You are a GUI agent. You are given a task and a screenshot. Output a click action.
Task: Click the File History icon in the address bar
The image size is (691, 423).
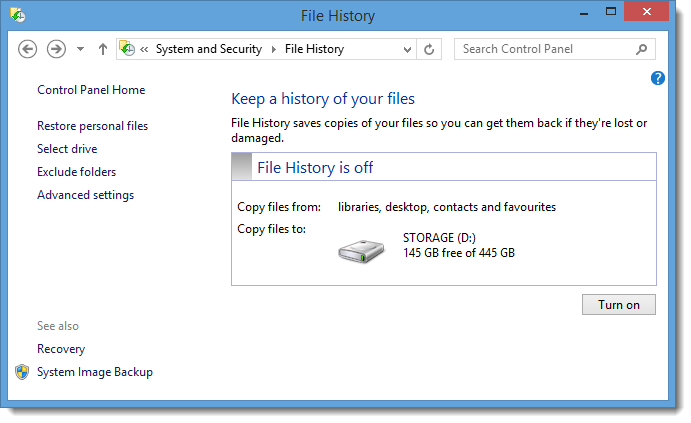[x=127, y=48]
